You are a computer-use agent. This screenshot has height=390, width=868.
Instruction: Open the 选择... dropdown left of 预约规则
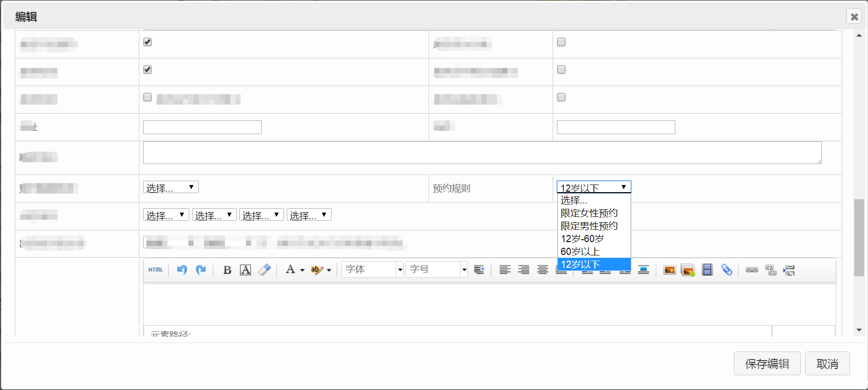click(x=171, y=187)
